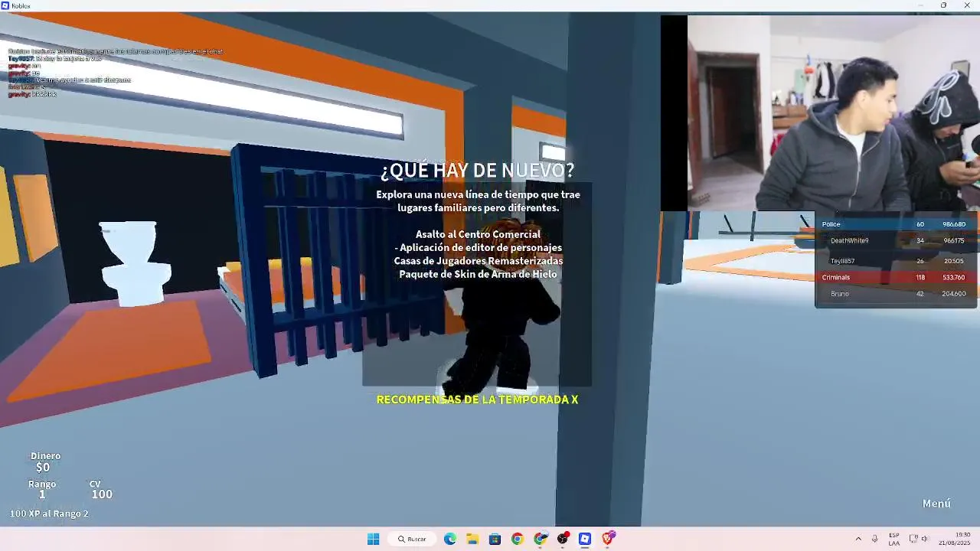Image resolution: width=980 pixels, height=551 pixels.
Task: Click the 100 XP al Rango 2 progress text
Action: (49, 514)
